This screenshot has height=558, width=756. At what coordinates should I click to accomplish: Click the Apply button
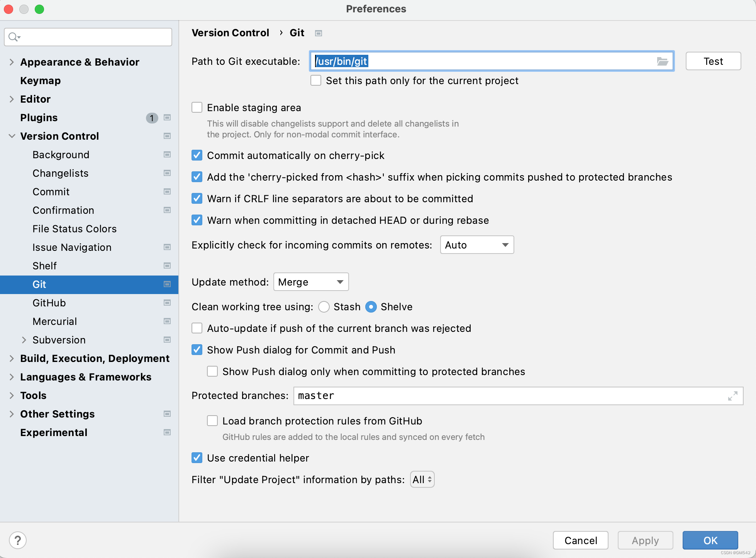coord(645,540)
